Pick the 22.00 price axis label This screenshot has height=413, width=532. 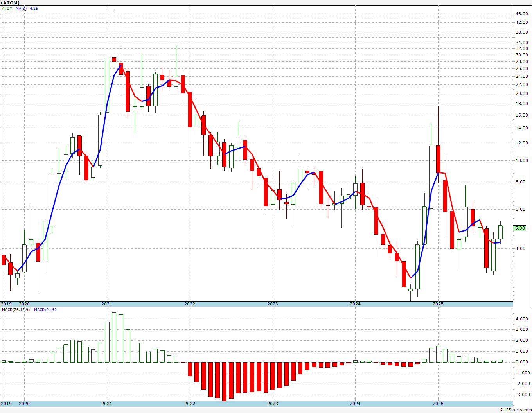(x=522, y=85)
